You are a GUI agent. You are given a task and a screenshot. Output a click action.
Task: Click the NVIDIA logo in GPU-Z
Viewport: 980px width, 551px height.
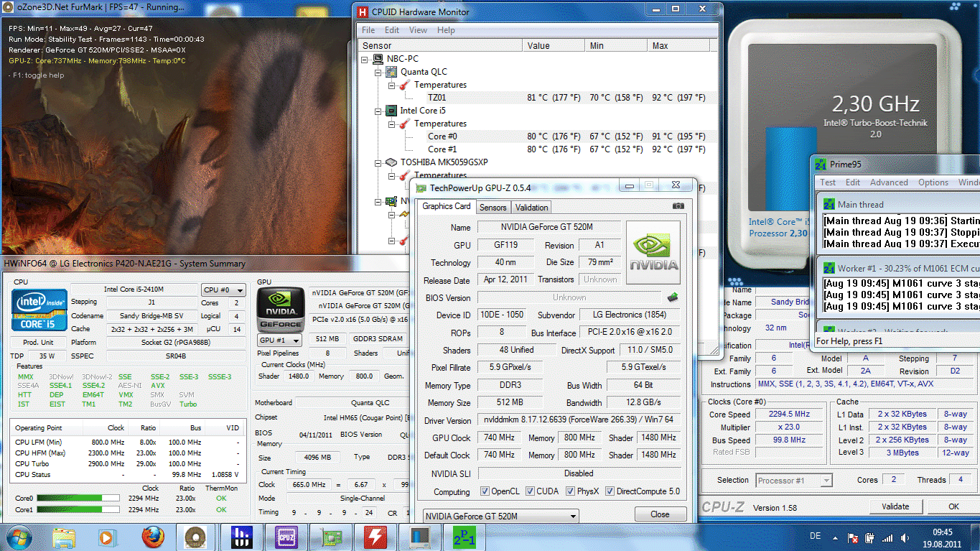653,253
